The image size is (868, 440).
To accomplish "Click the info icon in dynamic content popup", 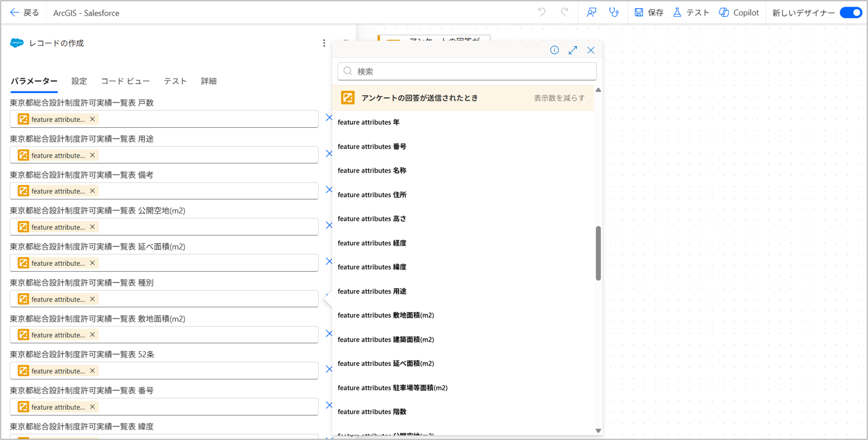I will [x=555, y=50].
